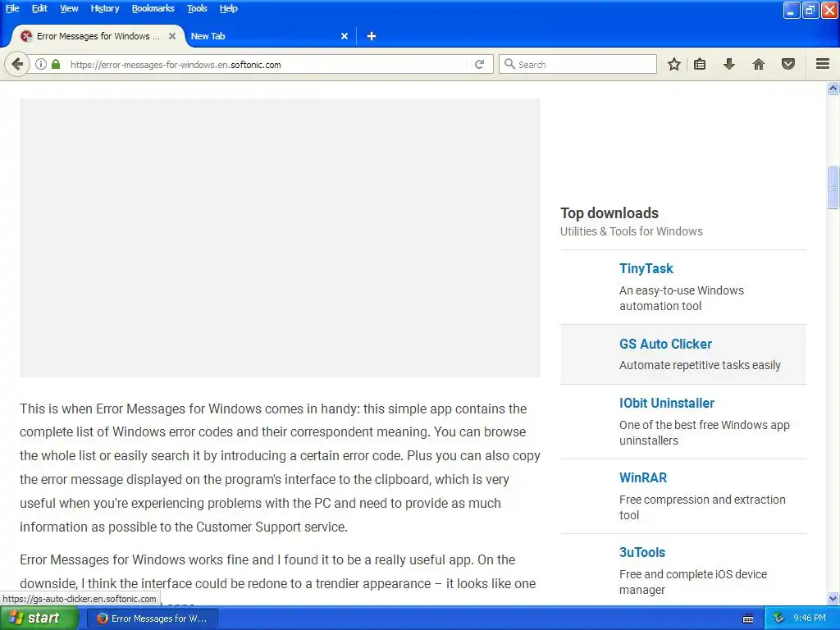The height and width of the screenshot is (630, 840).
Task: Open the site information (i) icon
Action: tap(41, 64)
